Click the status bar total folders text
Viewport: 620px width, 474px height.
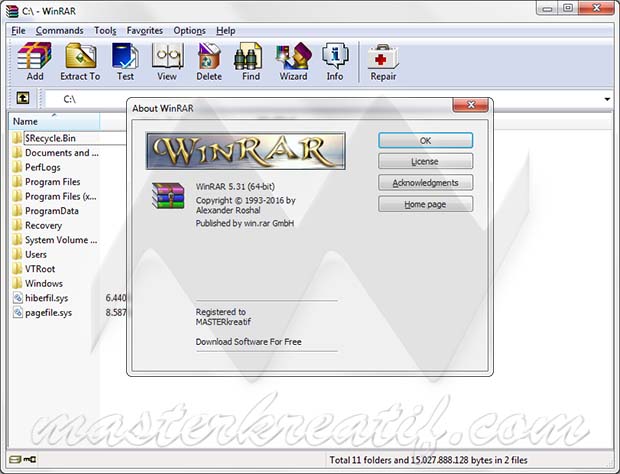[429, 460]
